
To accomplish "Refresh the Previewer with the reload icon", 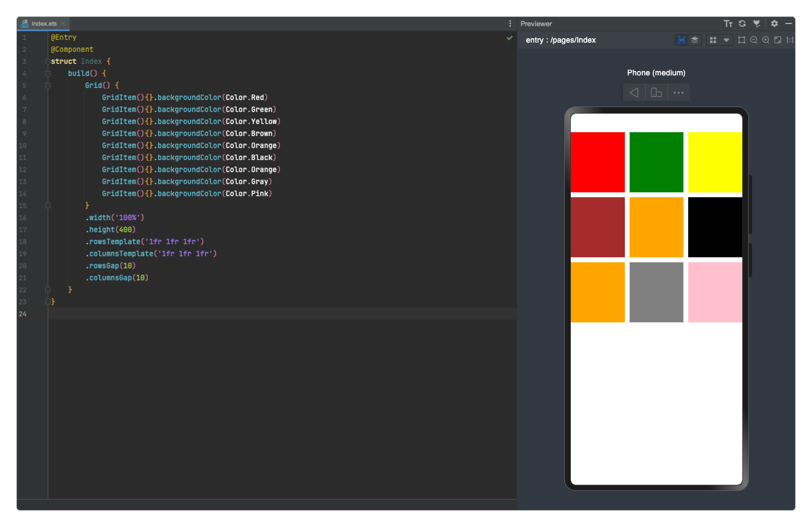I will click(742, 23).
